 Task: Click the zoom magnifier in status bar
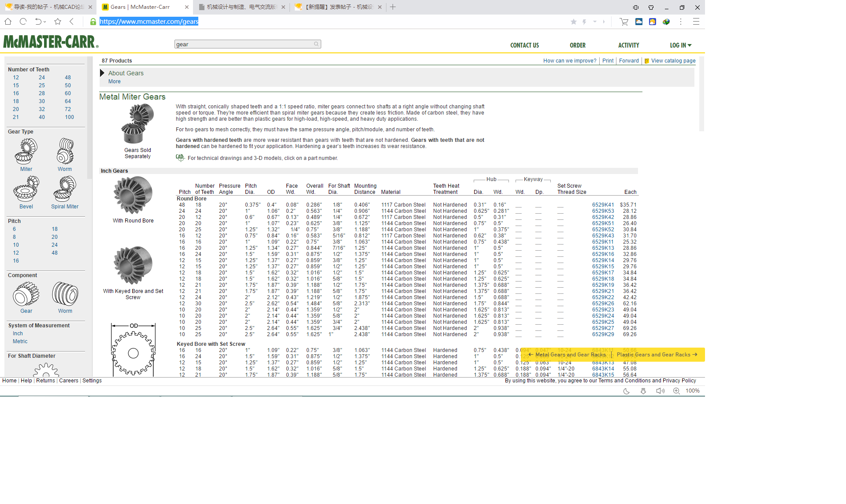pos(676,391)
